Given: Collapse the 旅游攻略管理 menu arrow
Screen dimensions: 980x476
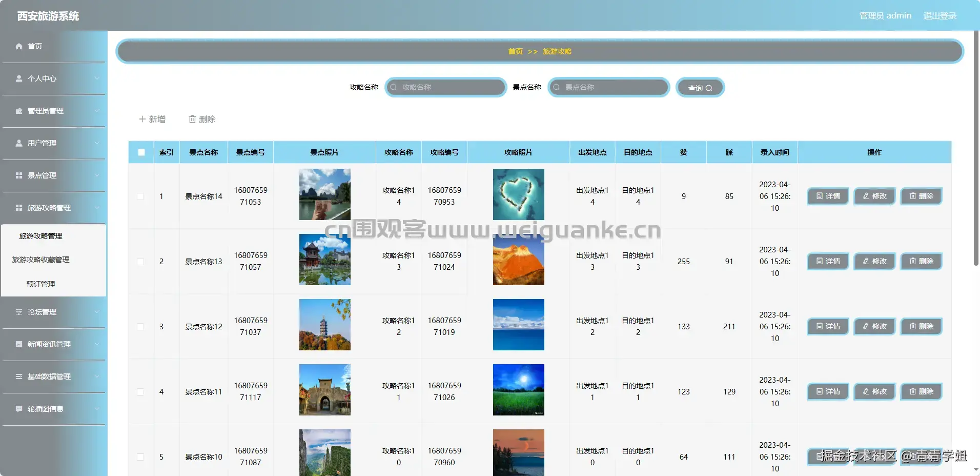Looking at the screenshot, I should pyautogui.click(x=97, y=208).
